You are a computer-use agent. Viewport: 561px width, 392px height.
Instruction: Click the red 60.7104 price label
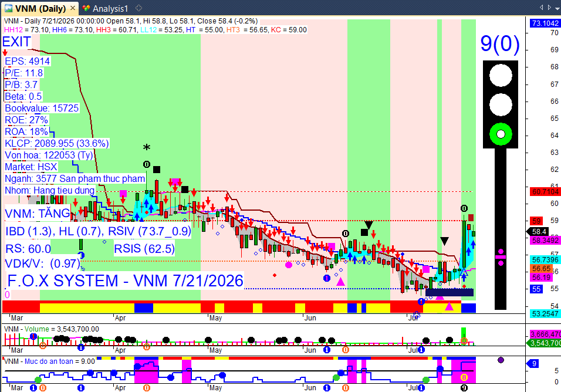[x=545, y=192]
